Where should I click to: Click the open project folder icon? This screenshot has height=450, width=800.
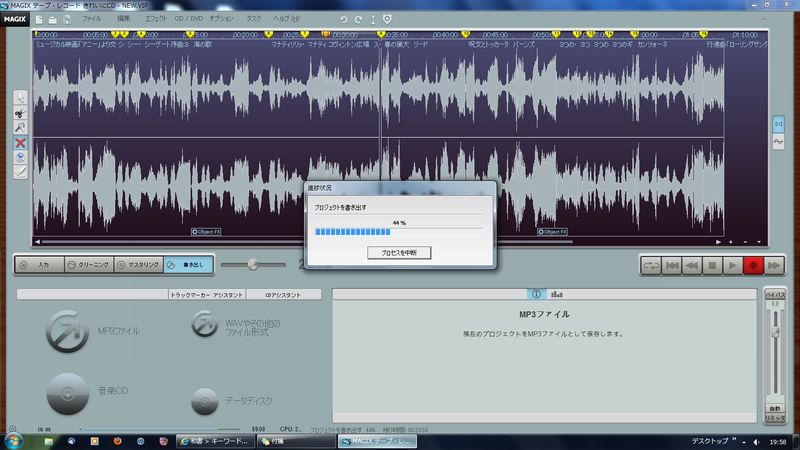[53, 19]
